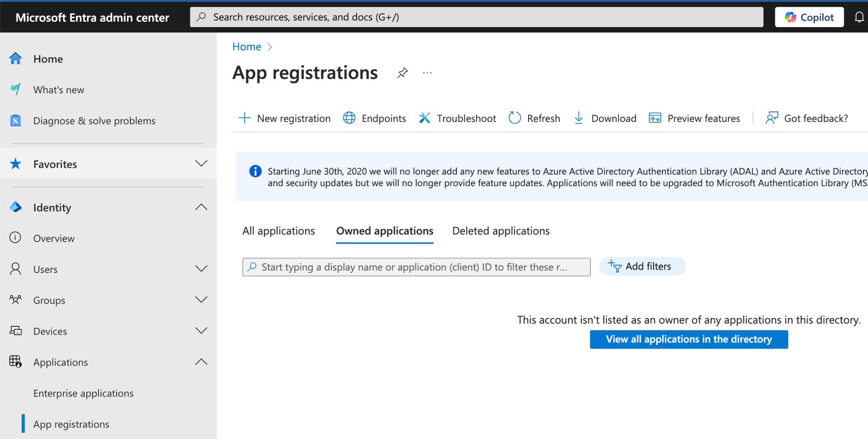Image resolution: width=868 pixels, height=439 pixels.
Task: Switch to the All applications tab
Action: point(278,231)
